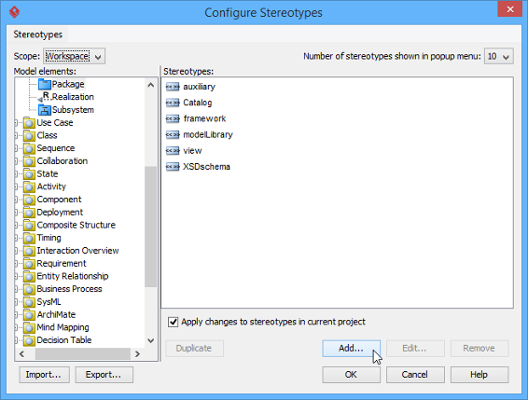528x400 pixels.
Task: Select the Subsystem element icon
Action: 44,110
